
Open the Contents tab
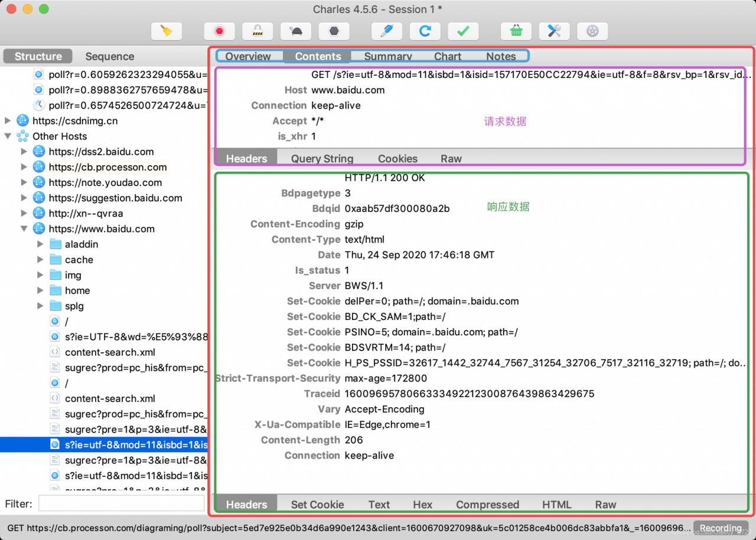pyautogui.click(x=318, y=57)
